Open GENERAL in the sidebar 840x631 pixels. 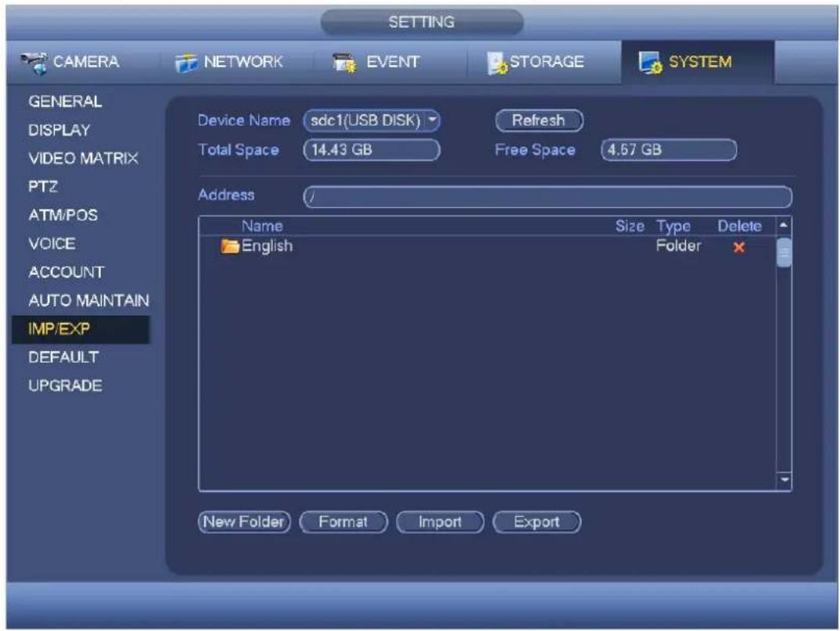coord(65,101)
